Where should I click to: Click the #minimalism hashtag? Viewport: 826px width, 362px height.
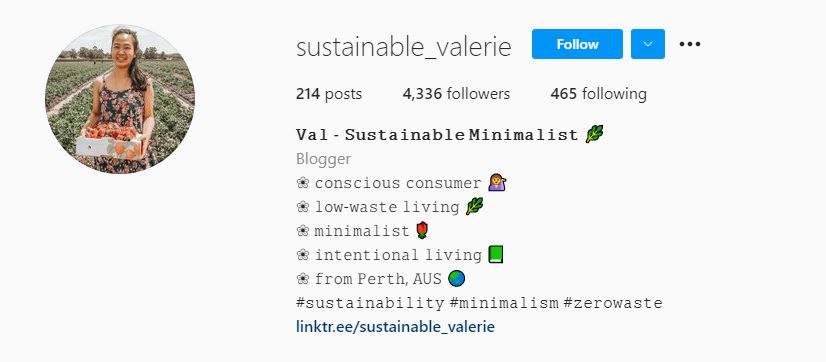[504, 303]
